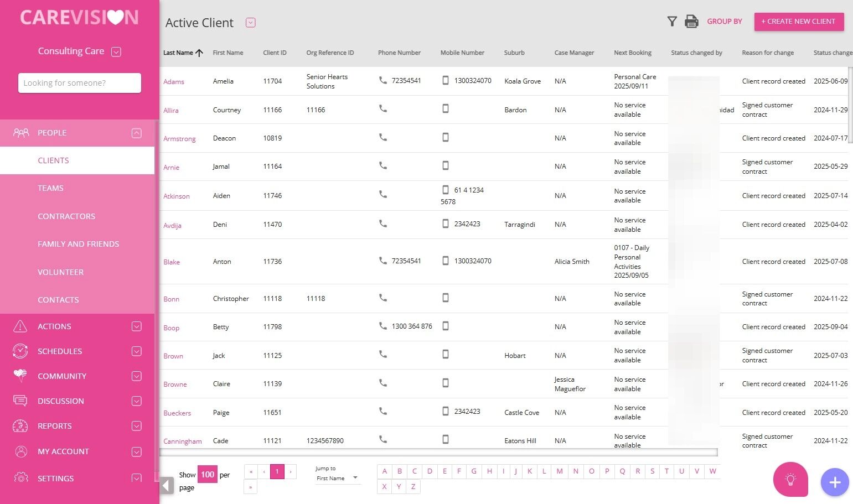This screenshot has width=853, height=504.
Task: Go to last page arrow
Action: pos(250,487)
